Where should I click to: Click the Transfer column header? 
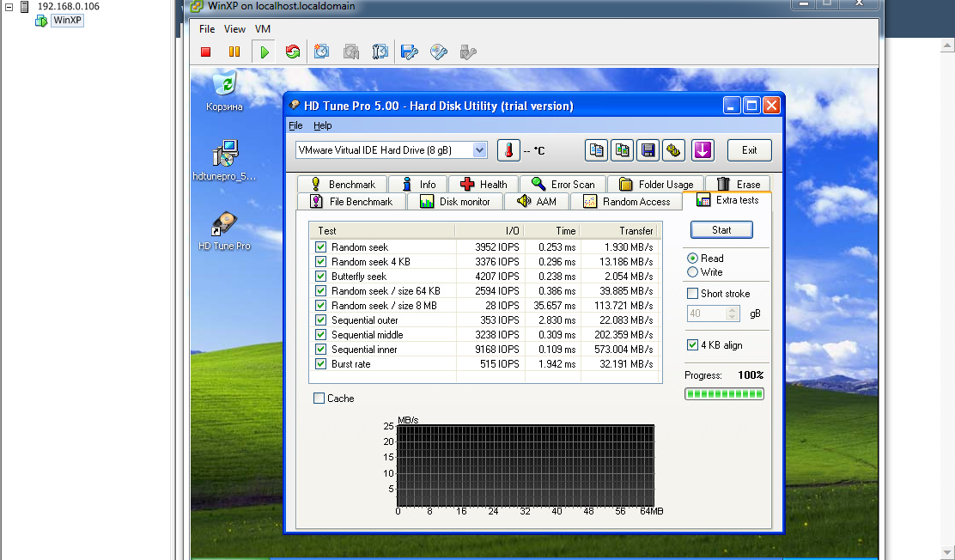[x=621, y=231]
